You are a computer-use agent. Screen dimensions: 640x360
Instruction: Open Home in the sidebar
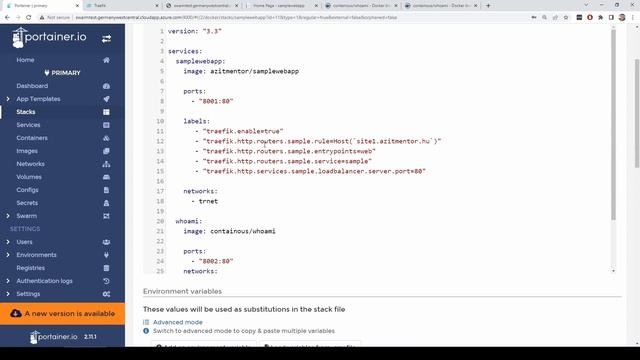(x=25, y=60)
